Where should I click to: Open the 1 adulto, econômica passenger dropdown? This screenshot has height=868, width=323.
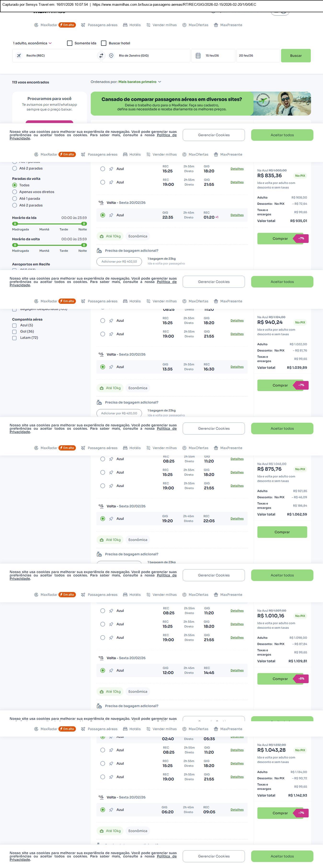[x=32, y=43]
